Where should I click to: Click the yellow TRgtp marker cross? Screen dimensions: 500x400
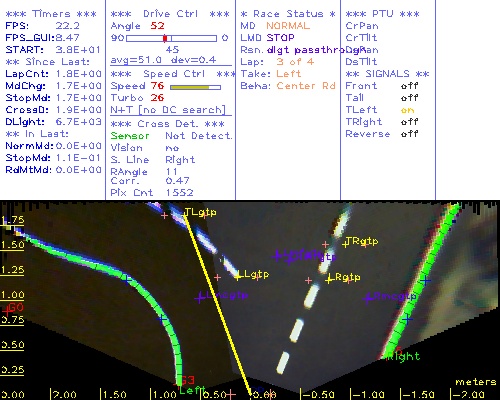(x=345, y=244)
